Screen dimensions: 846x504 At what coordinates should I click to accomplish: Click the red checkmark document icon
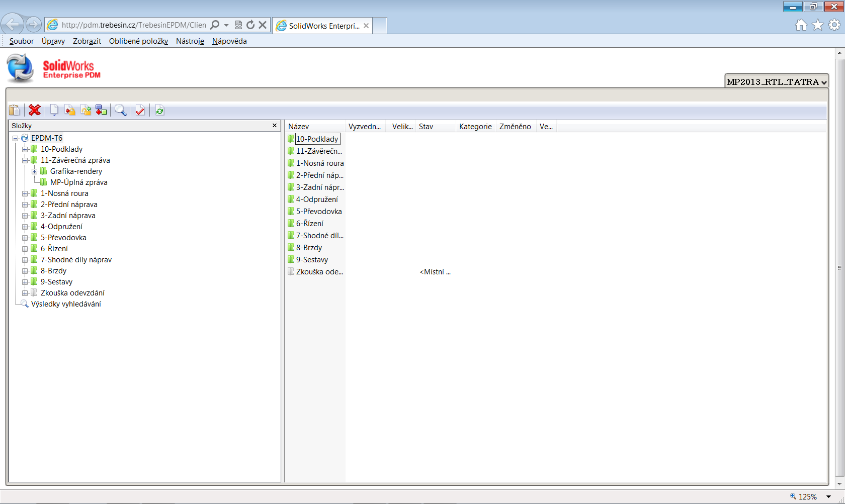click(140, 110)
